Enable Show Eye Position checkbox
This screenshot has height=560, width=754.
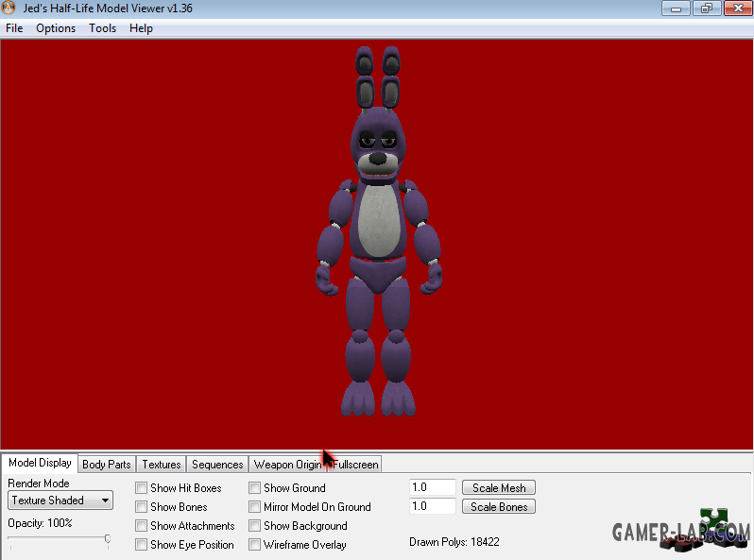141,545
